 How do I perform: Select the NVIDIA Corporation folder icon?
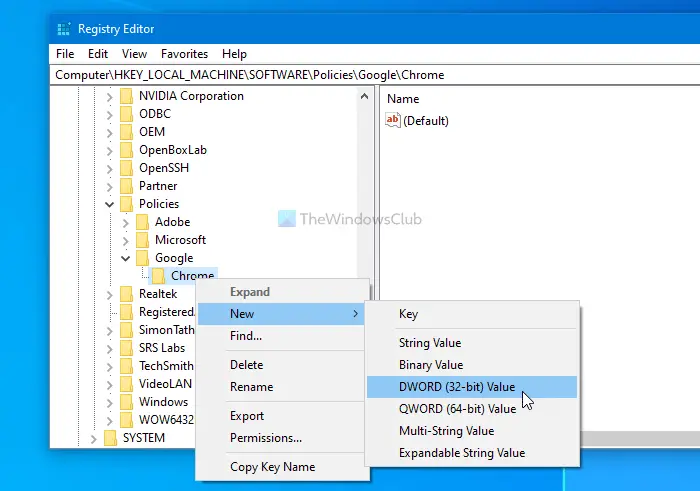pos(127,96)
